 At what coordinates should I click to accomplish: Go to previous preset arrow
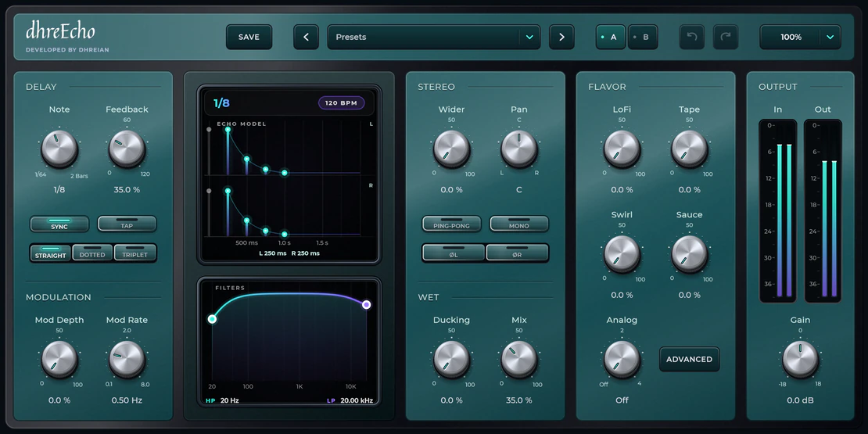[306, 37]
